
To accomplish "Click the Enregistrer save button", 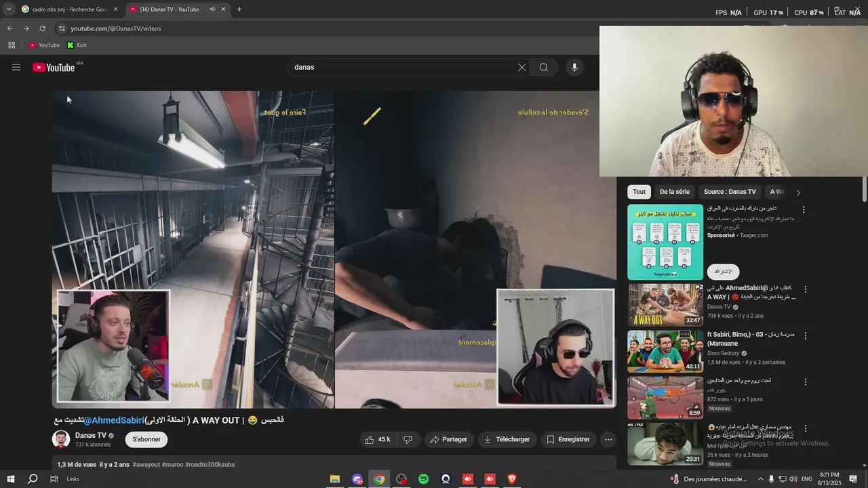I will [568, 439].
